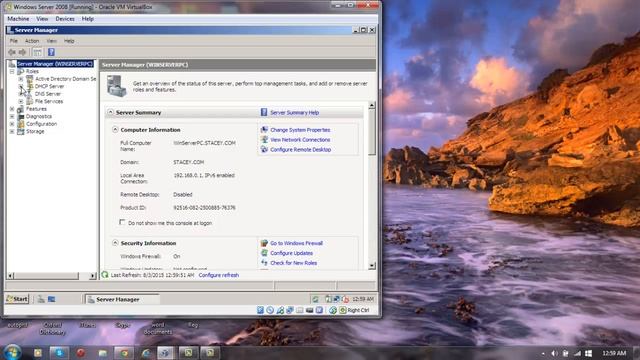
Task: Click the File Services role icon
Action: coord(30,101)
